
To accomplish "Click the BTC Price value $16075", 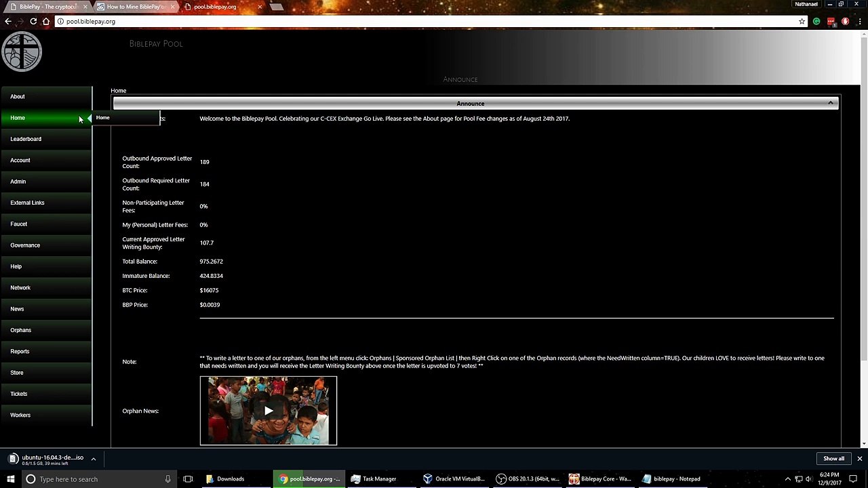I will coord(209,291).
